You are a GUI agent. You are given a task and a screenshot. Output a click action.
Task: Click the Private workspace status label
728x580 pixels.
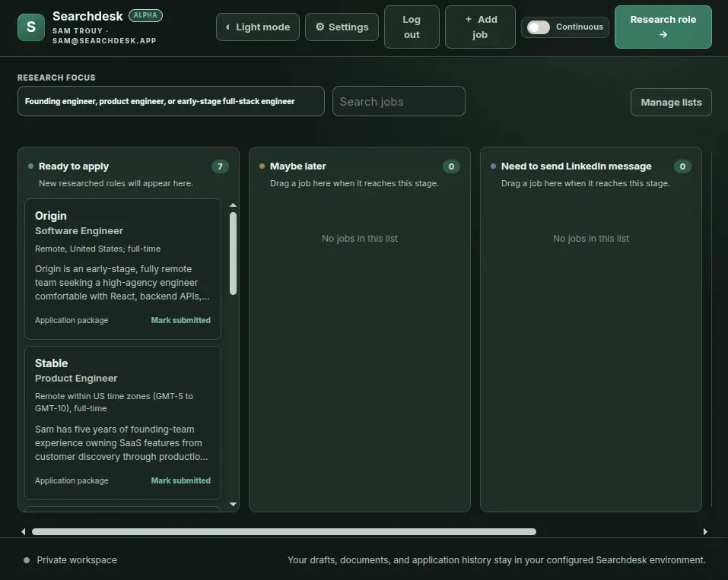click(x=77, y=560)
